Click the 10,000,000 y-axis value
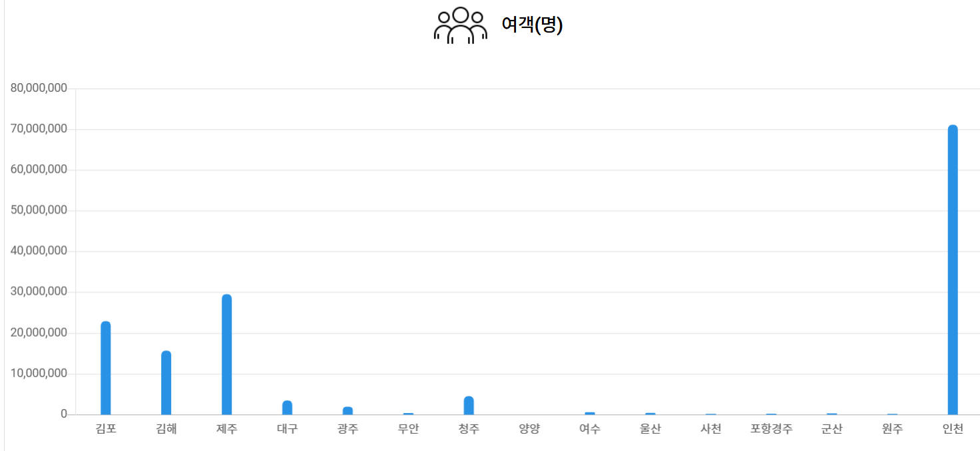This screenshot has height=451, width=980. (x=39, y=373)
